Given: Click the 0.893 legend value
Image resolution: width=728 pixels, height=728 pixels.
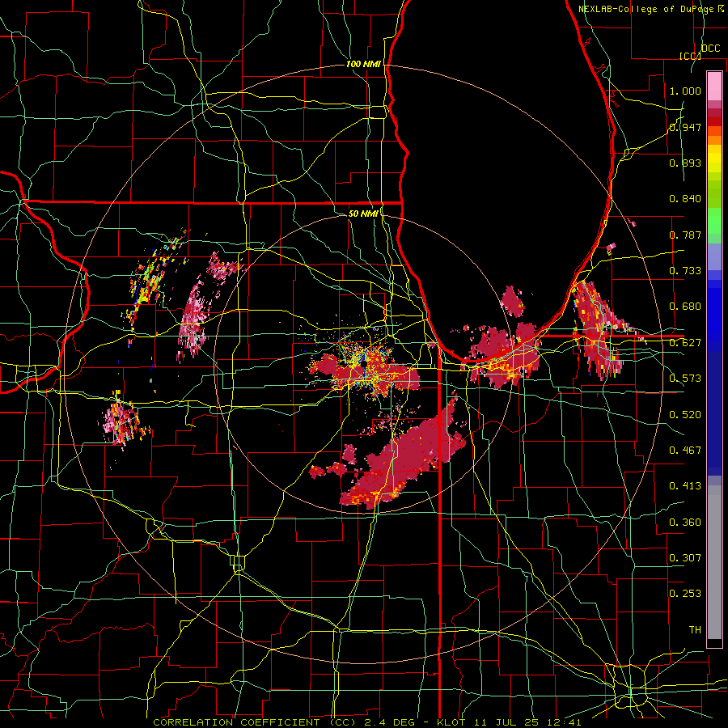Looking at the screenshot, I should pyautogui.click(x=685, y=163).
